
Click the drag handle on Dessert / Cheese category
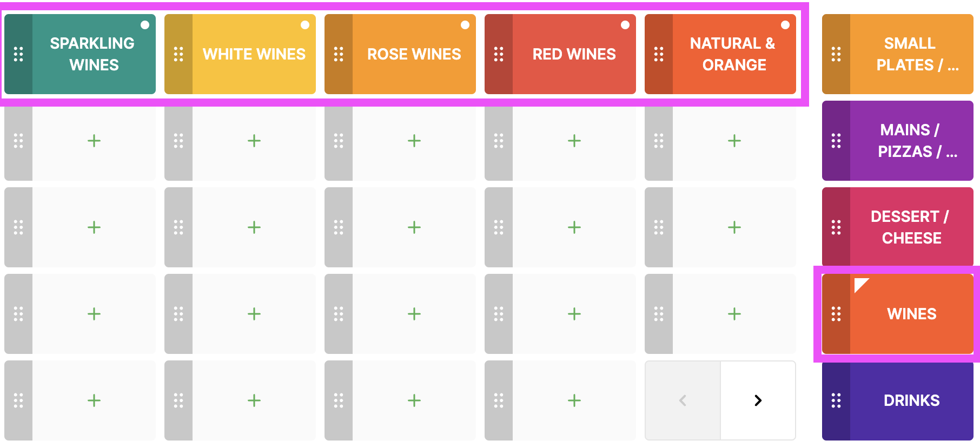pos(836,227)
